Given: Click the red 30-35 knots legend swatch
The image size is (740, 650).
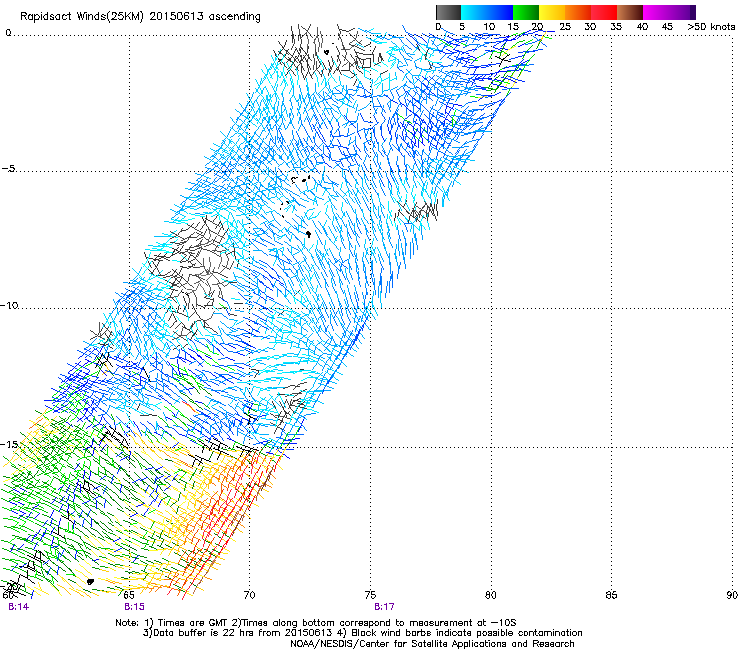Looking at the screenshot, I should click(604, 12).
